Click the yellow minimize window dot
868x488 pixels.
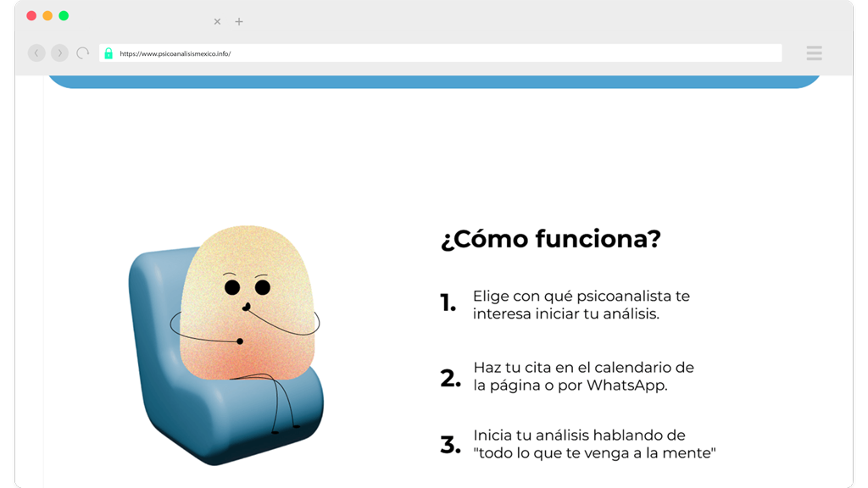[47, 15]
